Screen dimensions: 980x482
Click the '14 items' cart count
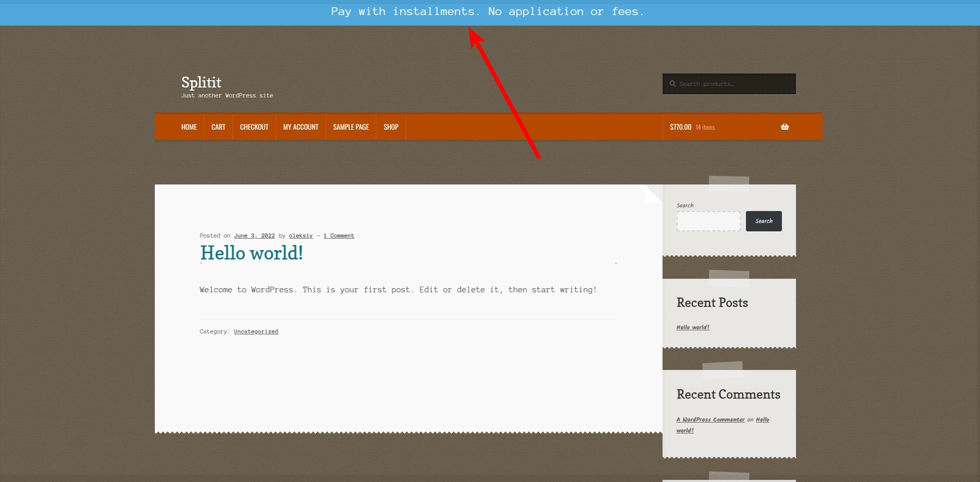point(705,127)
